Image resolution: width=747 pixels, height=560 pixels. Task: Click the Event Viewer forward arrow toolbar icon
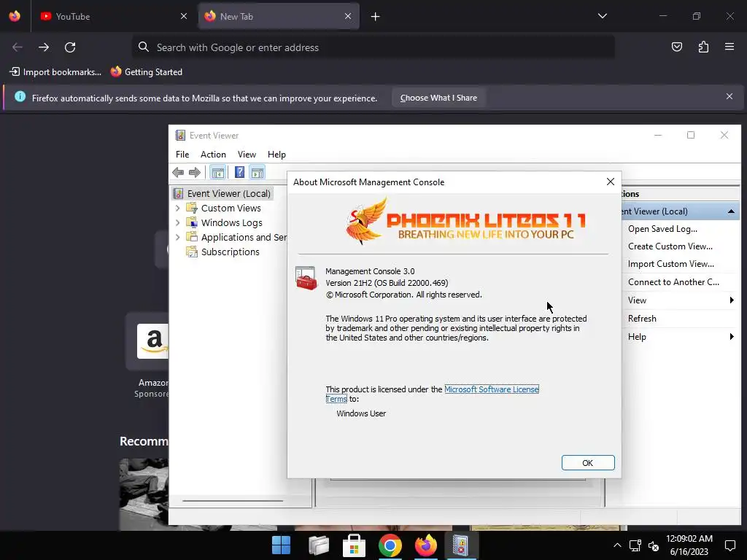[x=194, y=172]
